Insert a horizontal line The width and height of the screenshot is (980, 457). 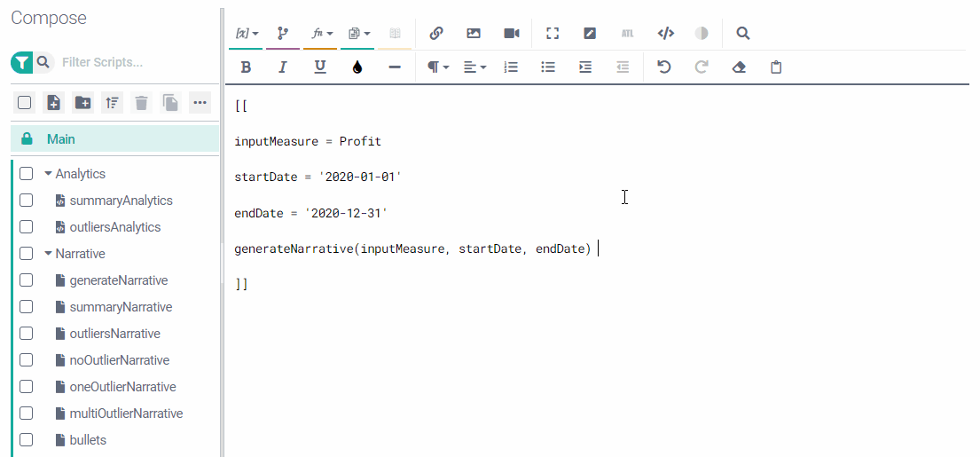coord(395,67)
